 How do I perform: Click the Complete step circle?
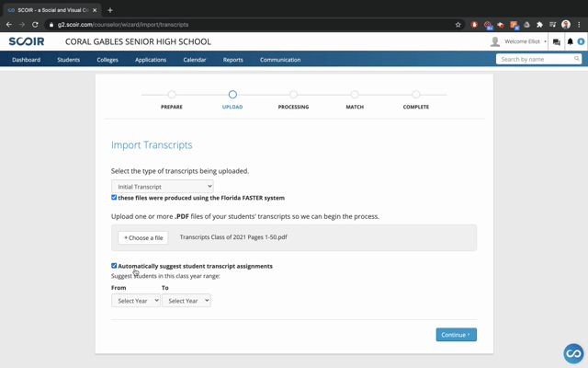click(x=416, y=94)
